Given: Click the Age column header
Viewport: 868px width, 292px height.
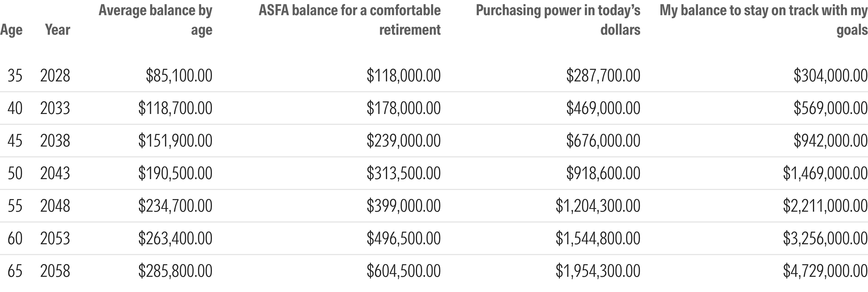Looking at the screenshot, I should pos(11,30).
